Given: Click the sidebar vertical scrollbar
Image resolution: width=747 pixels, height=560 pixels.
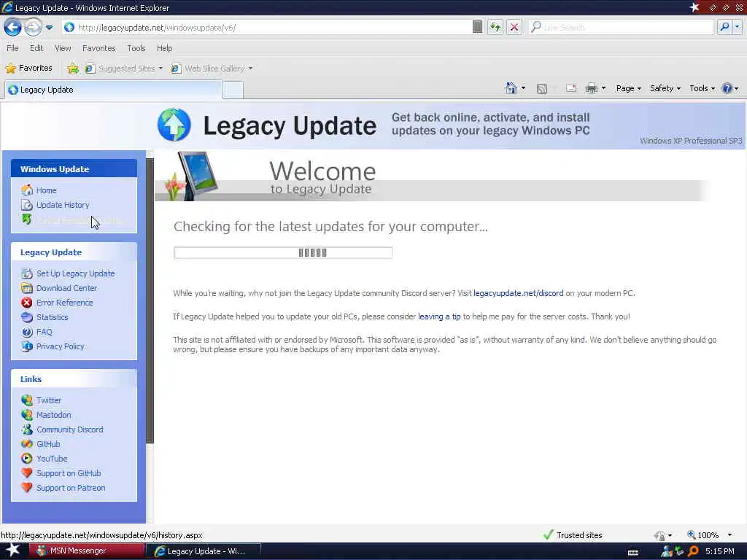Looking at the screenshot, I should tap(150, 300).
